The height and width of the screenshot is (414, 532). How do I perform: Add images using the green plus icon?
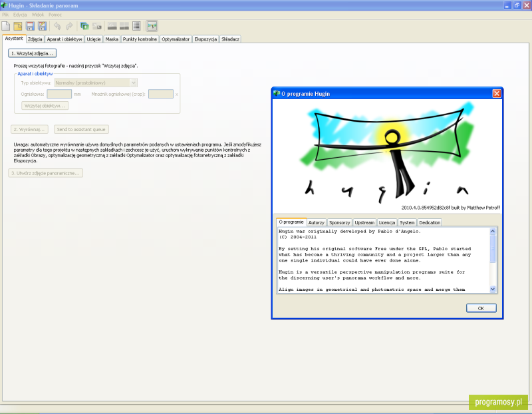[x=84, y=26]
